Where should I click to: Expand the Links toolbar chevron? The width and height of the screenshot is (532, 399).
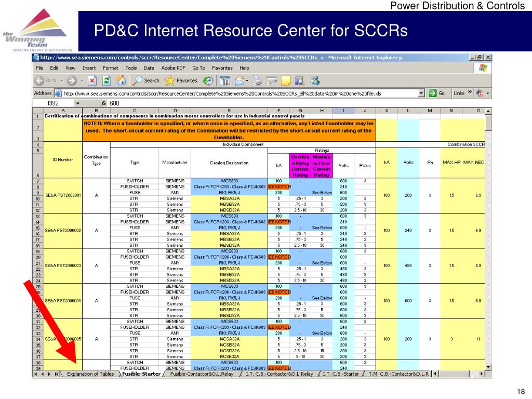point(470,92)
